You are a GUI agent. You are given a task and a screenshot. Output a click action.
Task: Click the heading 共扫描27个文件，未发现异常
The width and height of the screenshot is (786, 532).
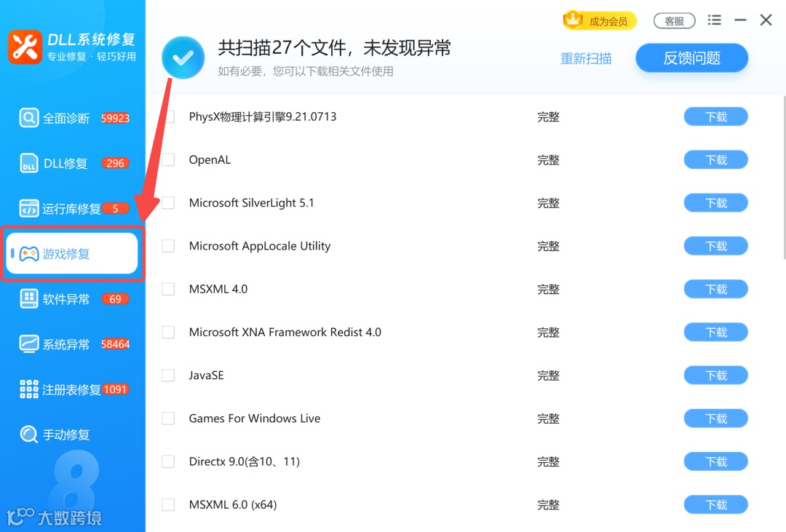point(334,48)
